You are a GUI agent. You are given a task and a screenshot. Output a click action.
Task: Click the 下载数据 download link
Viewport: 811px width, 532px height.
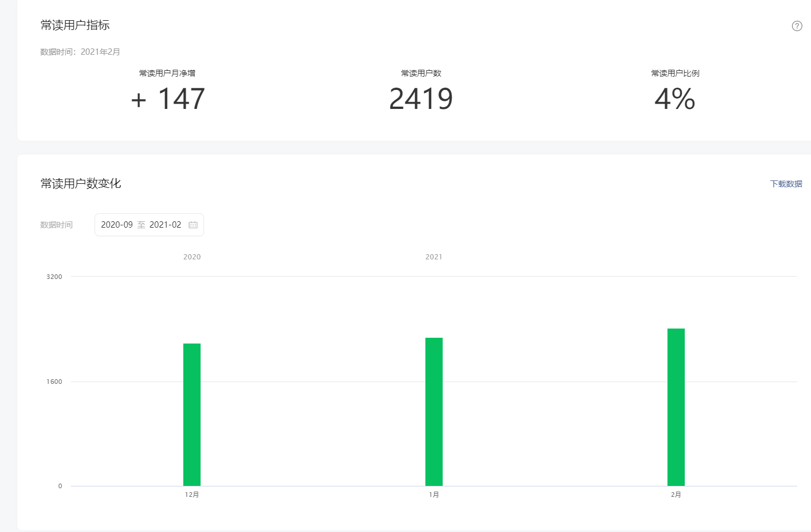point(786,184)
